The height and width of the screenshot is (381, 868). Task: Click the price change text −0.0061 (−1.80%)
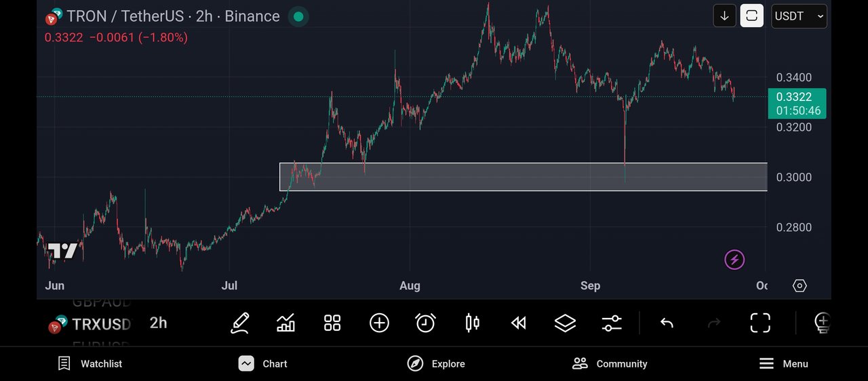138,38
